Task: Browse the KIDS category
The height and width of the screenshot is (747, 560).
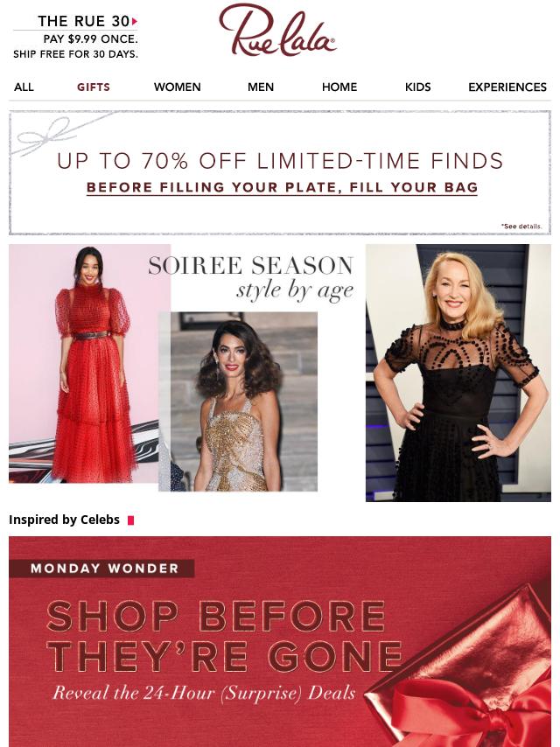Action: (x=418, y=87)
